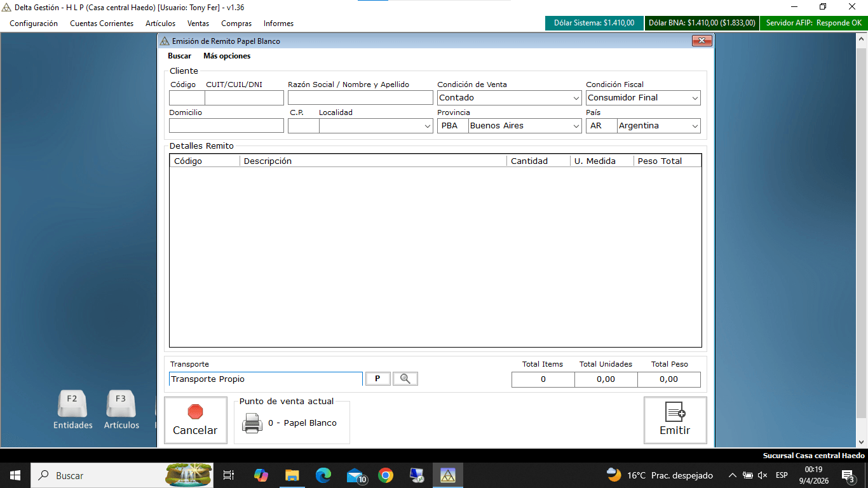
Task: Focus the C.P. postal code field
Action: [x=303, y=126]
